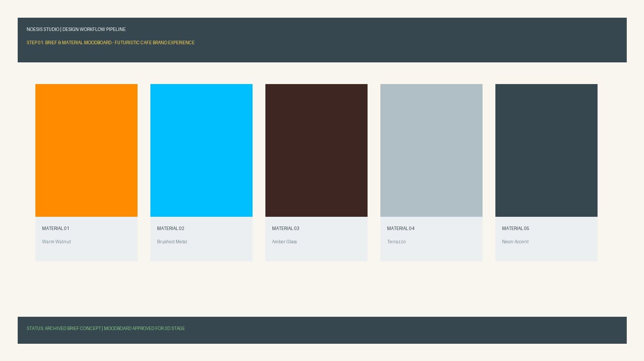This screenshot has height=361, width=644.
Task: Select the light gray Material 04 swatch
Action: tap(431, 150)
